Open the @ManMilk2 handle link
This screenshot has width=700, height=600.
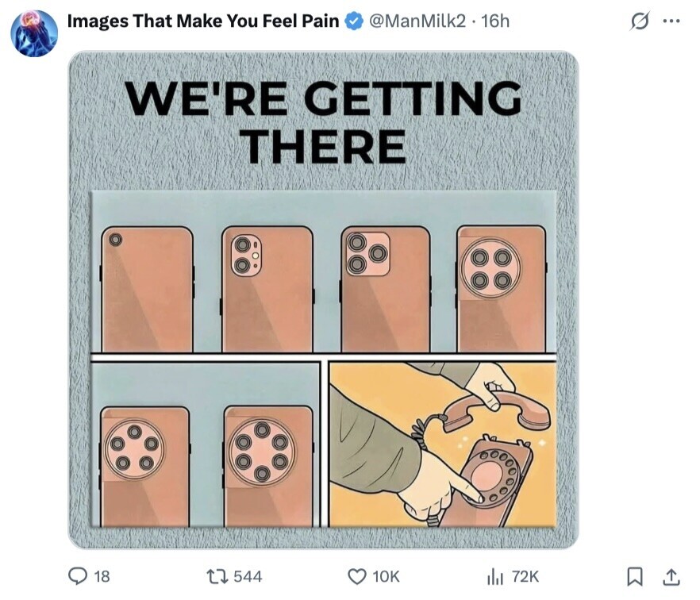(x=417, y=21)
